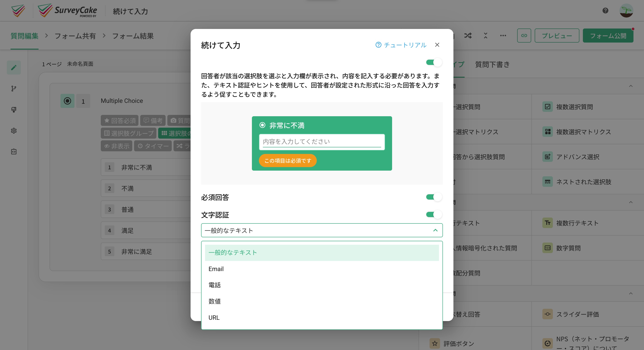Toggle the main 続けて入力 switch off
644x350 pixels.
[434, 62]
